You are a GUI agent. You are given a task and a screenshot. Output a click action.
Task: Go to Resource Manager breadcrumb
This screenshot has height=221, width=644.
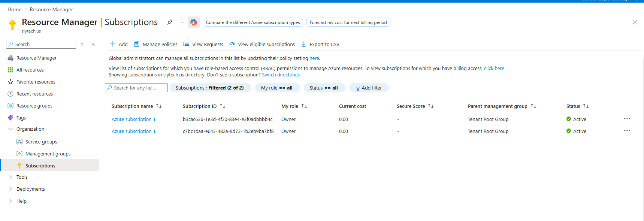pyautogui.click(x=51, y=9)
